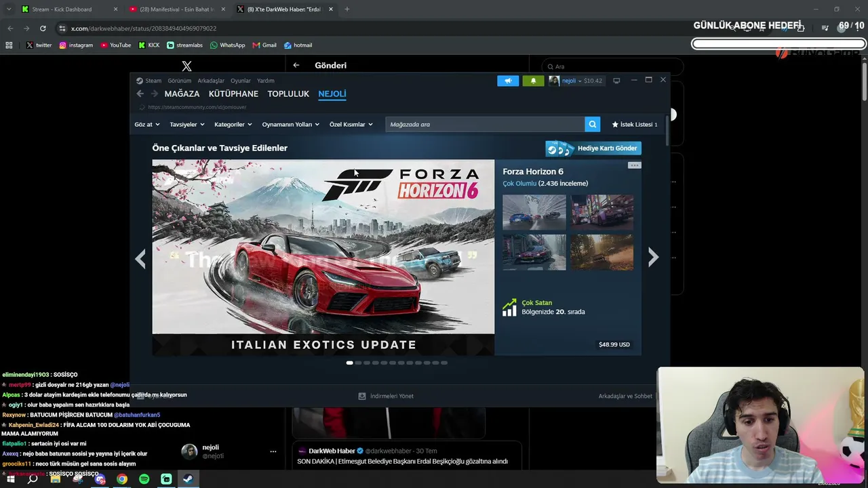868x488 pixels.
Task: Select the first carousel pagination dot
Action: pos(349,363)
